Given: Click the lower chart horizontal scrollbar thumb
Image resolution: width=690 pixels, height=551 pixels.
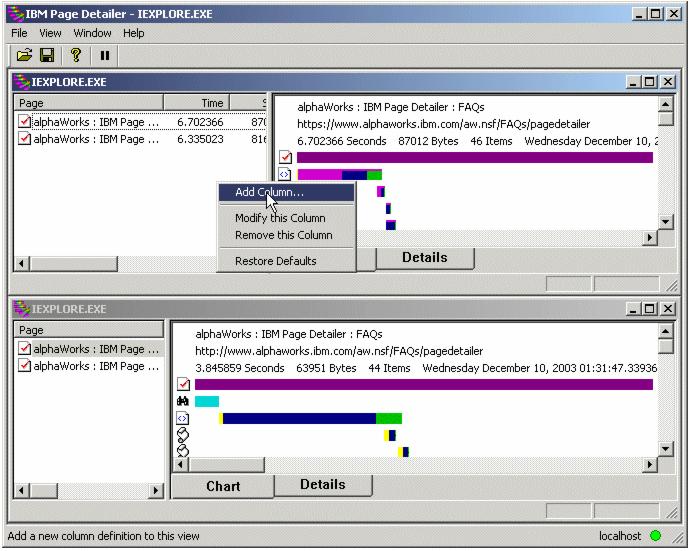Looking at the screenshot, I should tap(227, 464).
